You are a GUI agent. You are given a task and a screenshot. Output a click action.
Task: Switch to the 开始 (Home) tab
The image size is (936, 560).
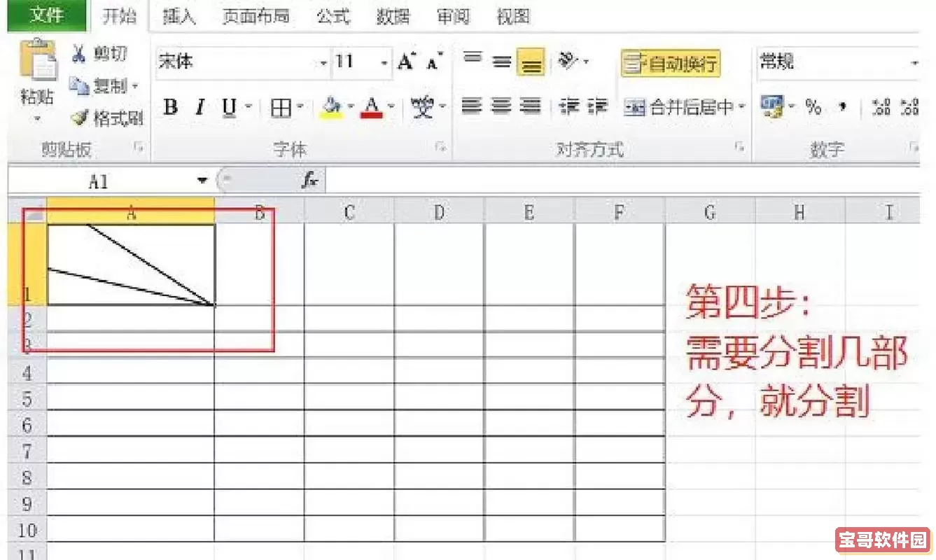pyautogui.click(x=120, y=16)
